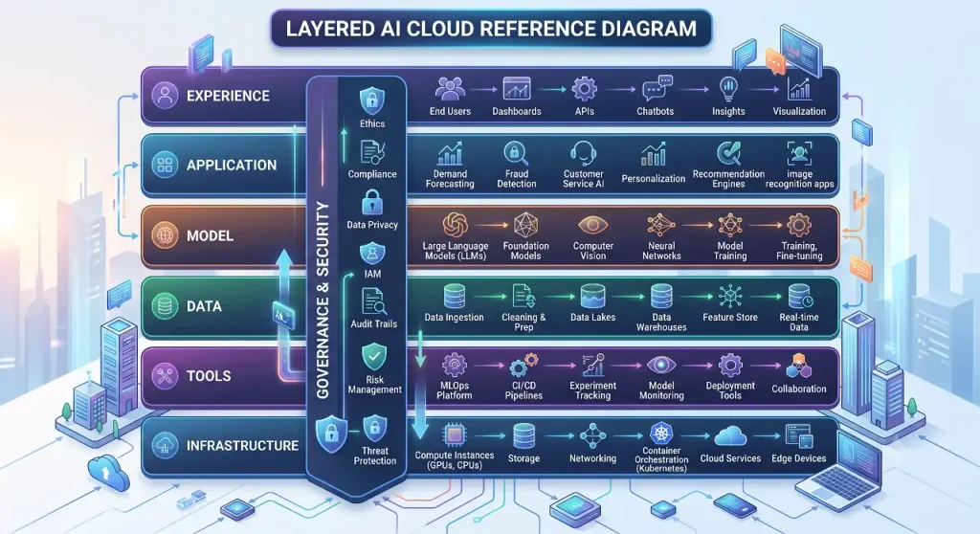Select the Compliance document icon
The width and height of the screenshot is (980, 534).
[x=372, y=152]
